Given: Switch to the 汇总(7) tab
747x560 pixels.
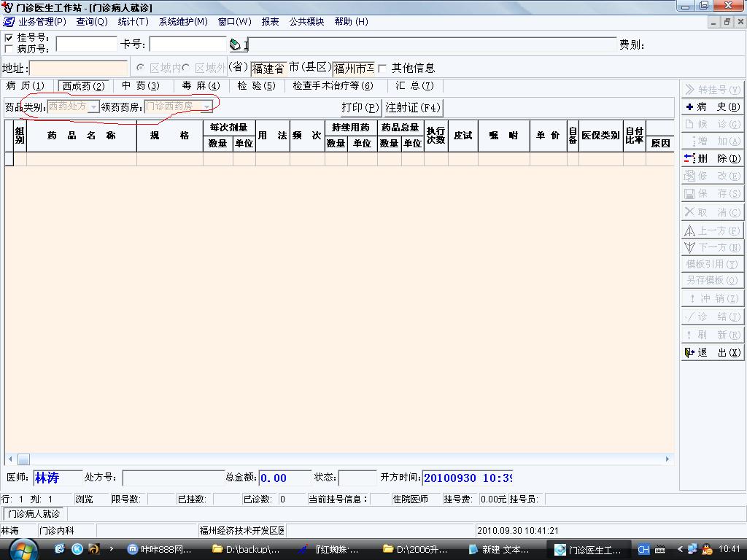Looking at the screenshot, I should pos(414,86).
